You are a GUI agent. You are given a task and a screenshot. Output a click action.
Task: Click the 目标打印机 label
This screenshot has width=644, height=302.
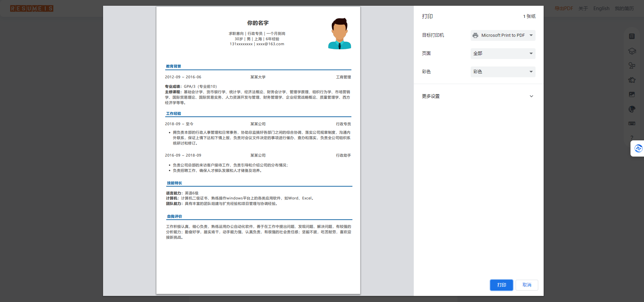click(x=433, y=35)
